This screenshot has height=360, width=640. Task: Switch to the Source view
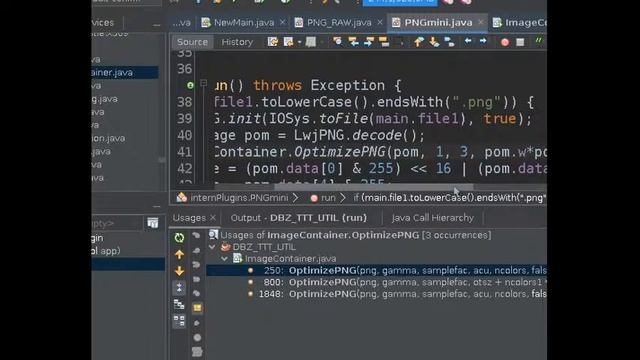192,42
